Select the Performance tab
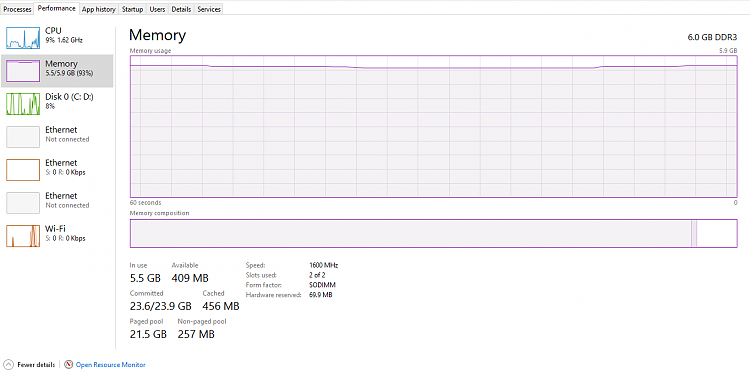Image resolution: width=750 pixels, height=377 pixels. [56, 9]
